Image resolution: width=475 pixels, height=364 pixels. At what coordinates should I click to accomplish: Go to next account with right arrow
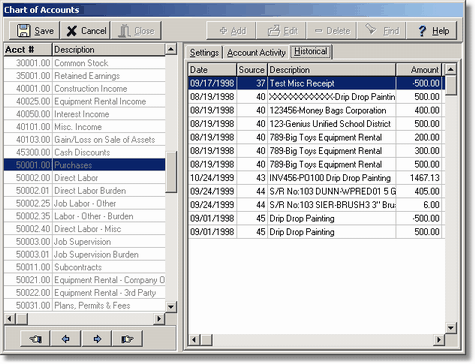[x=97, y=339]
